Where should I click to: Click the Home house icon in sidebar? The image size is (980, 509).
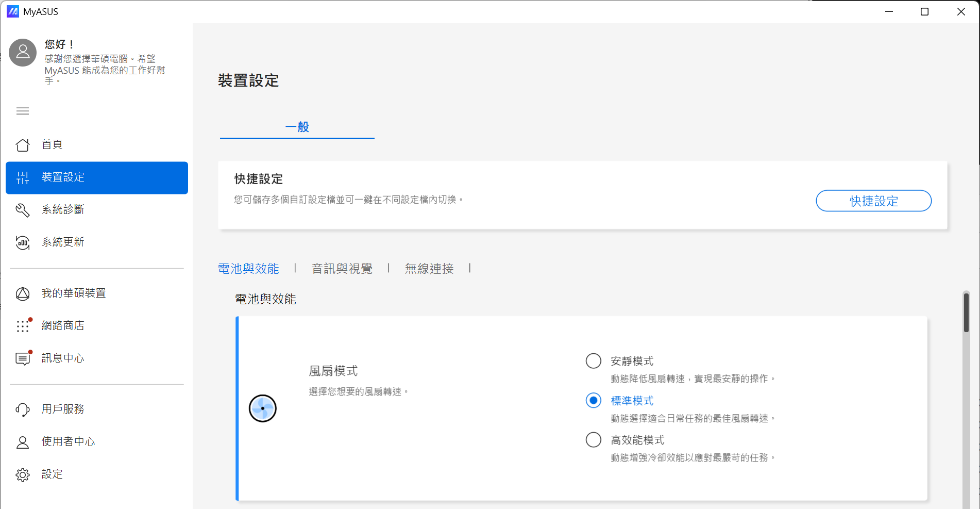pyautogui.click(x=23, y=145)
